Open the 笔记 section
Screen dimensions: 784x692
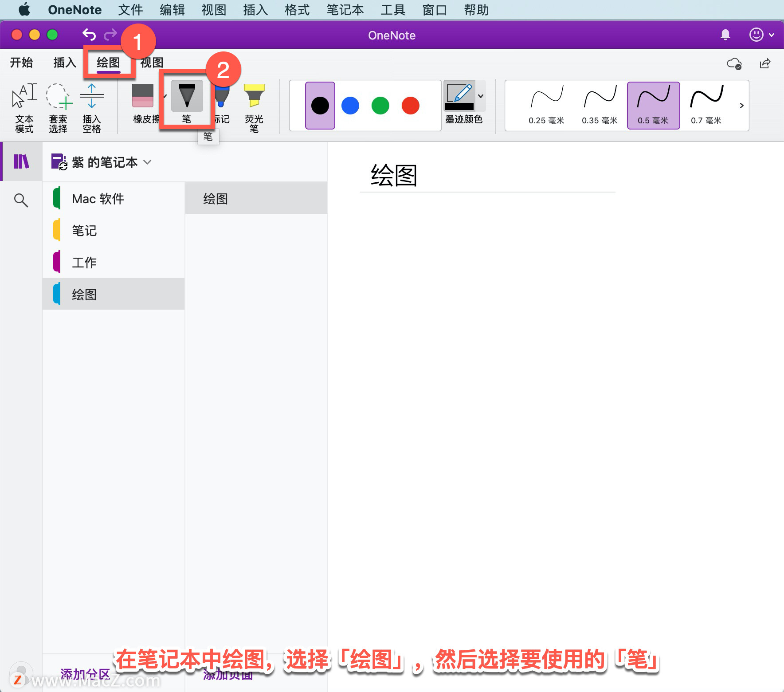click(x=114, y=230)
